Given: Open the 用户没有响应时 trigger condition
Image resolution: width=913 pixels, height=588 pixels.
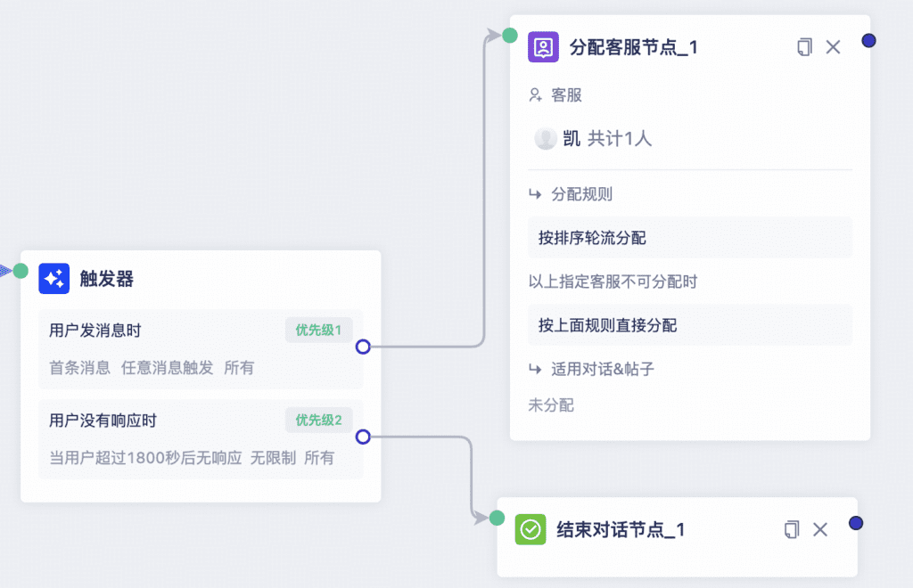Looking at the screenshot, I should pos(201,439).
